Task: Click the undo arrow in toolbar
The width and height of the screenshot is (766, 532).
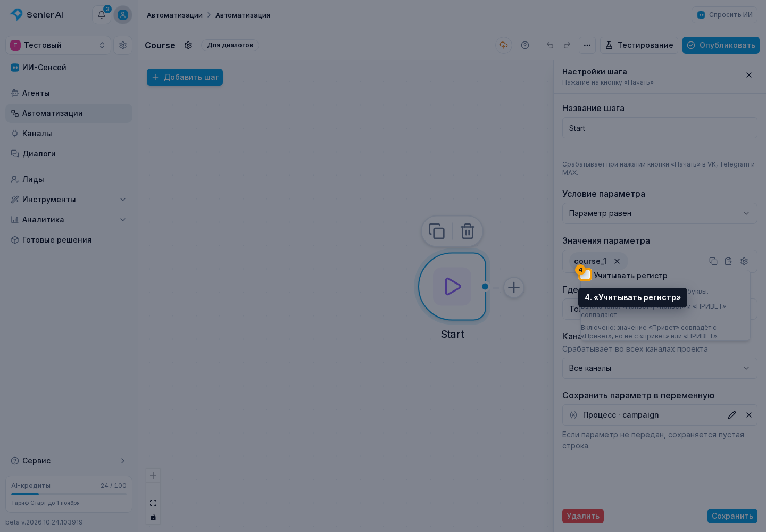Action: (550, 45)
